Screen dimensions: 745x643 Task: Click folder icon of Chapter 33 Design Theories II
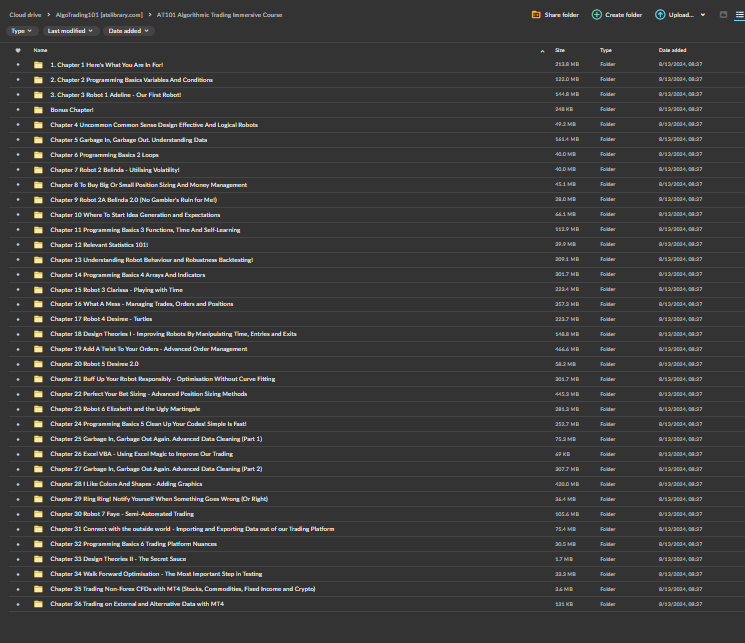(38, 559)
